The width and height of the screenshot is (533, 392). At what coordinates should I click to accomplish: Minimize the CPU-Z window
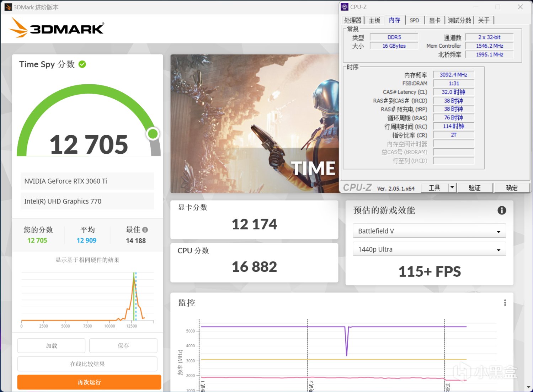click(476, 7)
